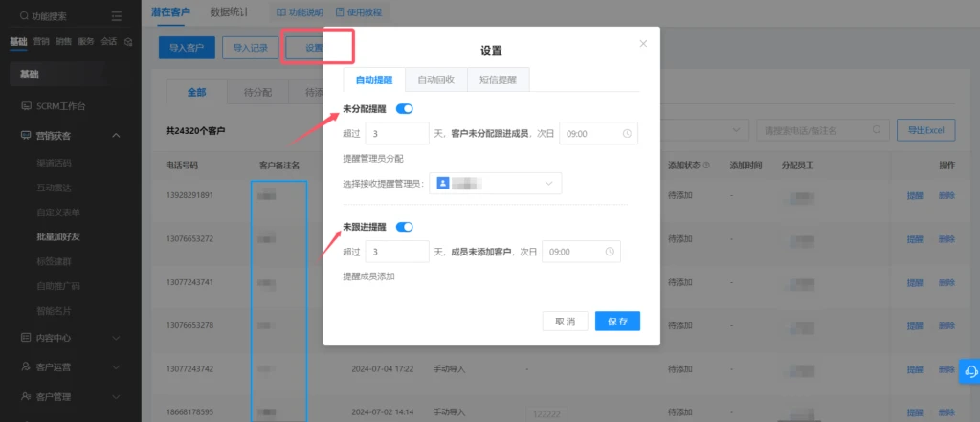The image size is (980, 422).
Task: Click the 营销获客 chat bubble icon
Action: point(26,135)
